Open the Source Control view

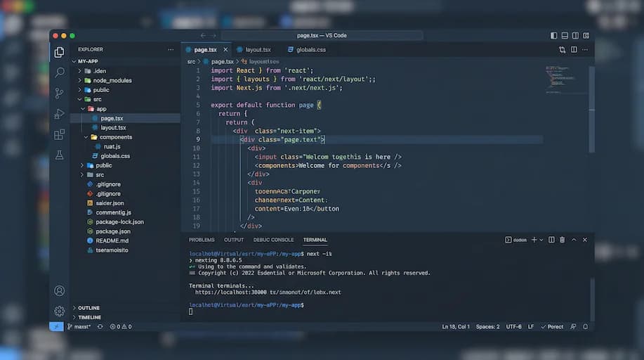pyautogui.click(x=59, y=94)
